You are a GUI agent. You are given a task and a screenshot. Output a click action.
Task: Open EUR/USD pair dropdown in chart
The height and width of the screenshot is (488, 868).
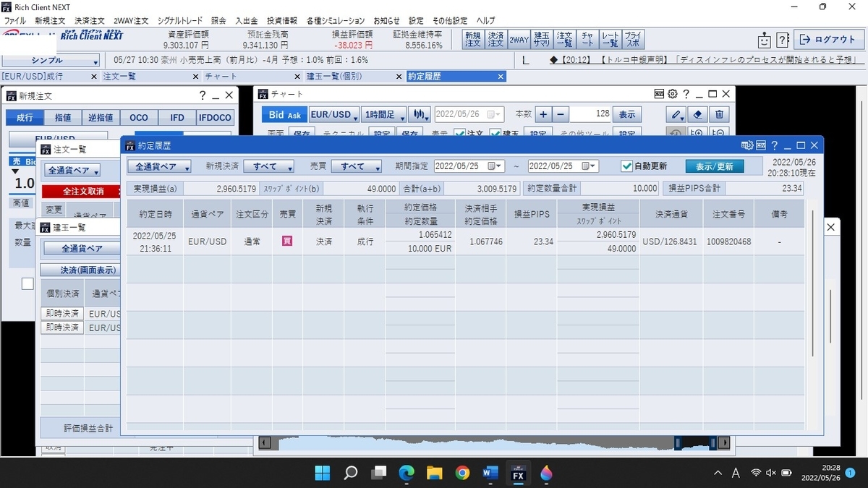(x=333, y=114)
